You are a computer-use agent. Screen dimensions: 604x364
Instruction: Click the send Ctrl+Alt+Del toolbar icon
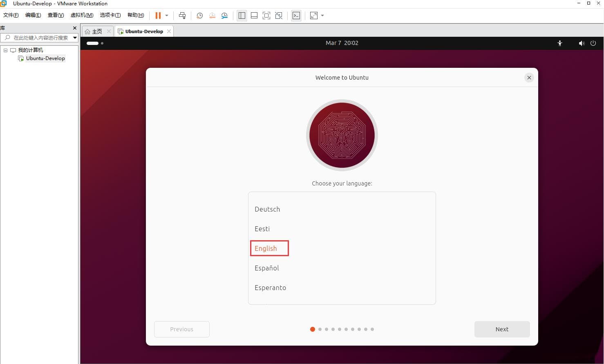pos(182,16)
